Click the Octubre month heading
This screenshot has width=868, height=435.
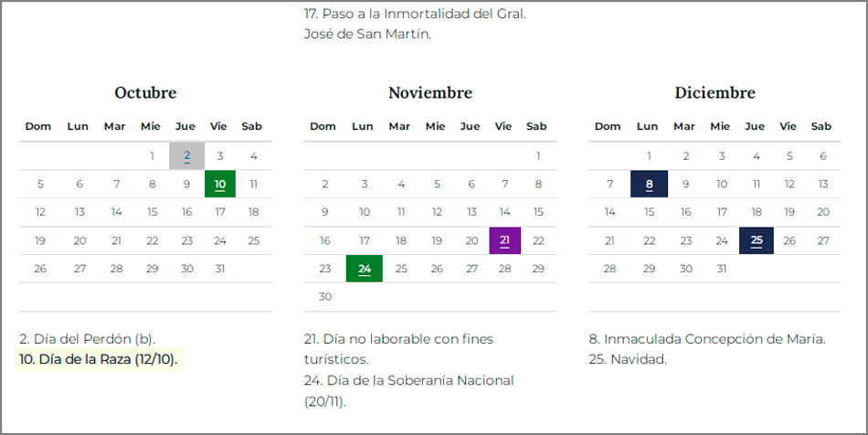[145, 92]
